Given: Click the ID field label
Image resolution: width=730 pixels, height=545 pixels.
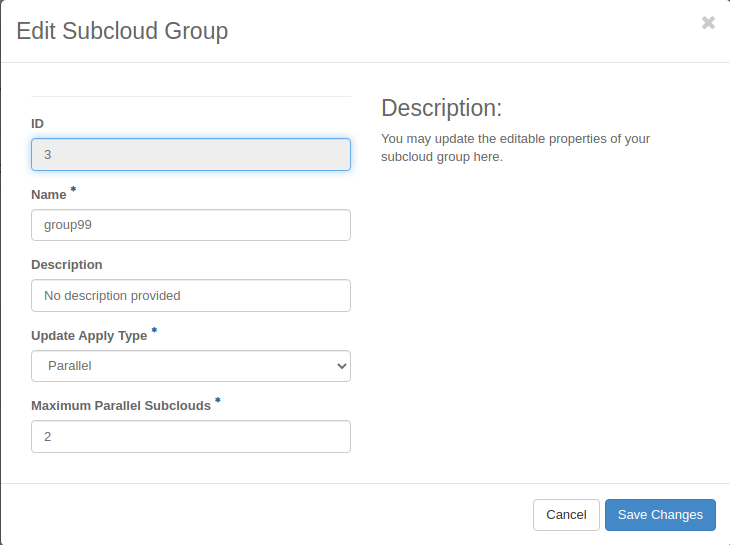Looking at the screenshot, I should coord(37,124).
